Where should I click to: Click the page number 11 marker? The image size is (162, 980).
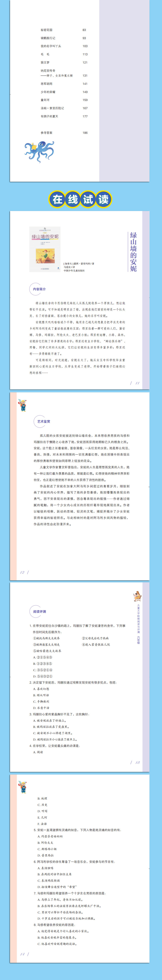137,383
